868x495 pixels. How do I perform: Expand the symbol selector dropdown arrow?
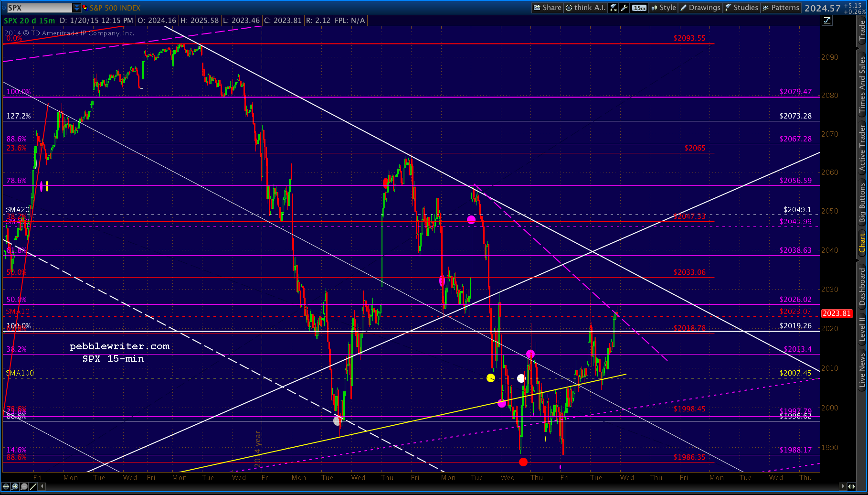point(77,8)
